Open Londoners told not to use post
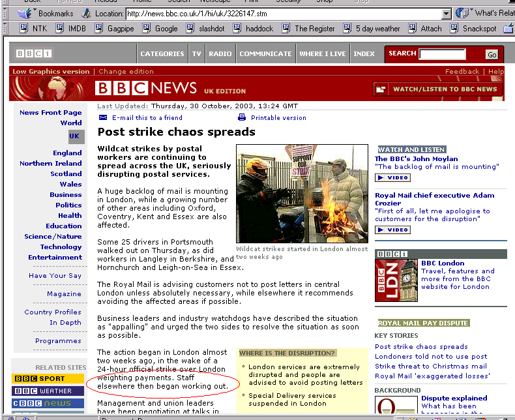Image resolution: width=515 pixels, height=420 pixels. [x=431, y=356]
